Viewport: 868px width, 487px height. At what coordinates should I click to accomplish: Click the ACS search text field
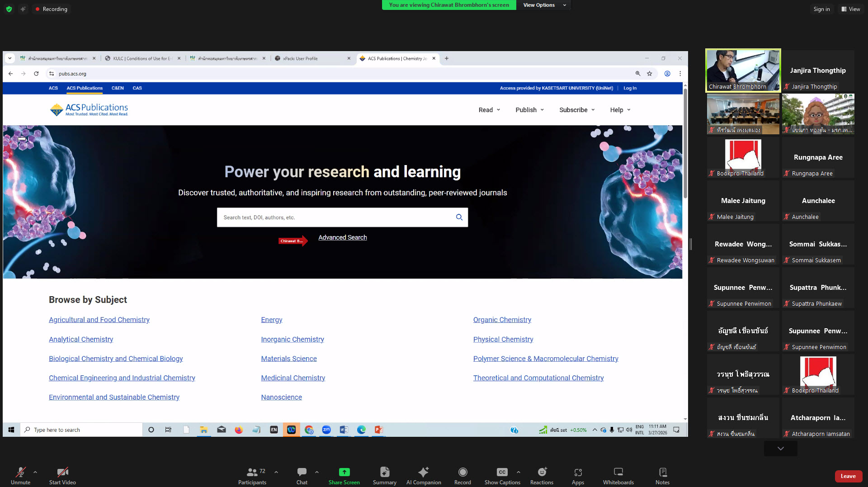tap(335, 217)
